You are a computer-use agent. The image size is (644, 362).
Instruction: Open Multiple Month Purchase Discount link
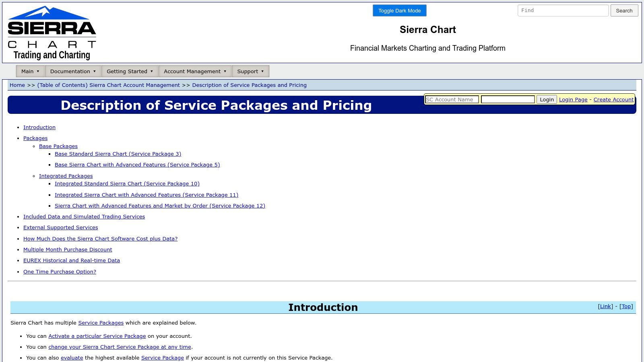pos(68,250)
